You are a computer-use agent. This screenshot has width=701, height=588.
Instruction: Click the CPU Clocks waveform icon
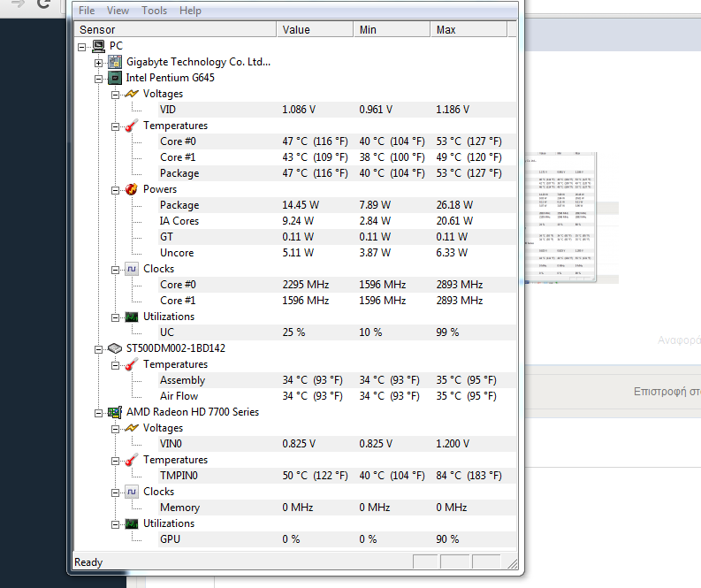(x=132, y=269)
